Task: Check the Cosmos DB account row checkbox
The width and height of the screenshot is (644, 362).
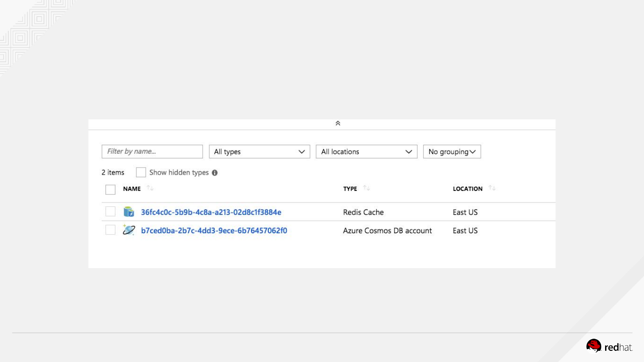Action: point(110,230)
